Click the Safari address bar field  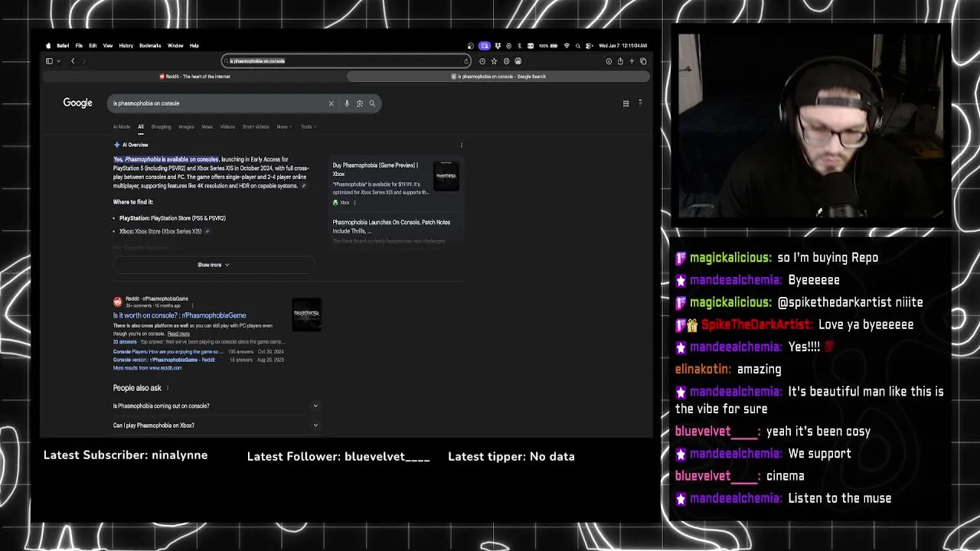click(x=346, y=61)
